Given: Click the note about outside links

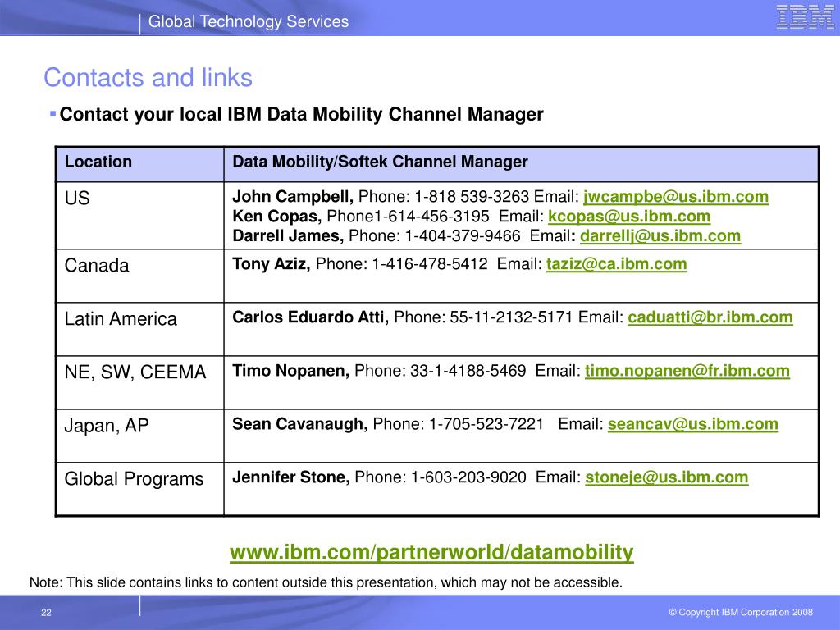Looking at the screenshot, I should (x=326, y=582).
